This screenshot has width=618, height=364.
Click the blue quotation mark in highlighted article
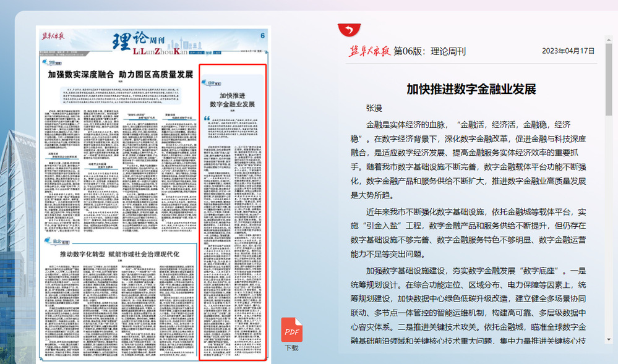point(207,117)
